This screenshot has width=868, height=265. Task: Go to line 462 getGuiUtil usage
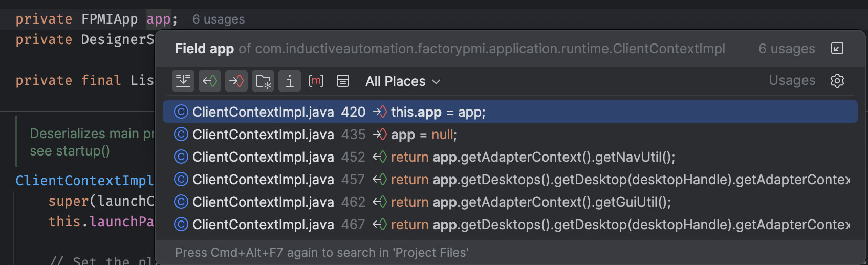point(530,202)
